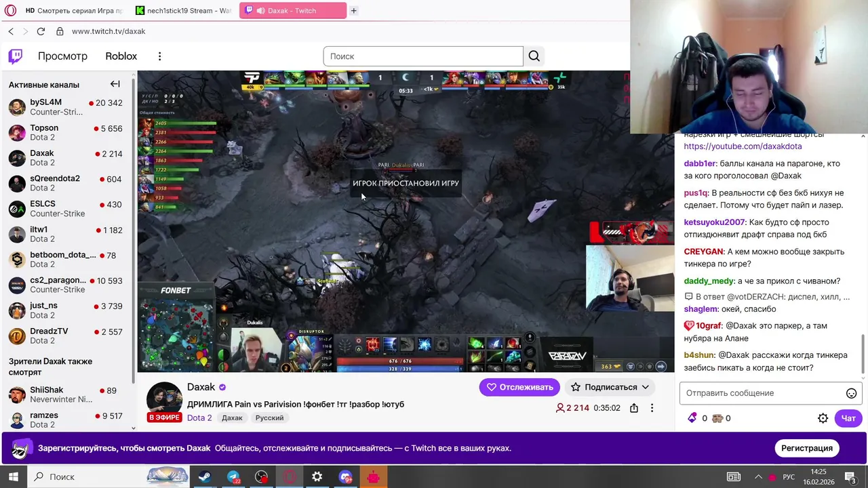Viewport: 868px width, 488px height.
Task: Click the Дахак tag
Action: tap(232, 418)
